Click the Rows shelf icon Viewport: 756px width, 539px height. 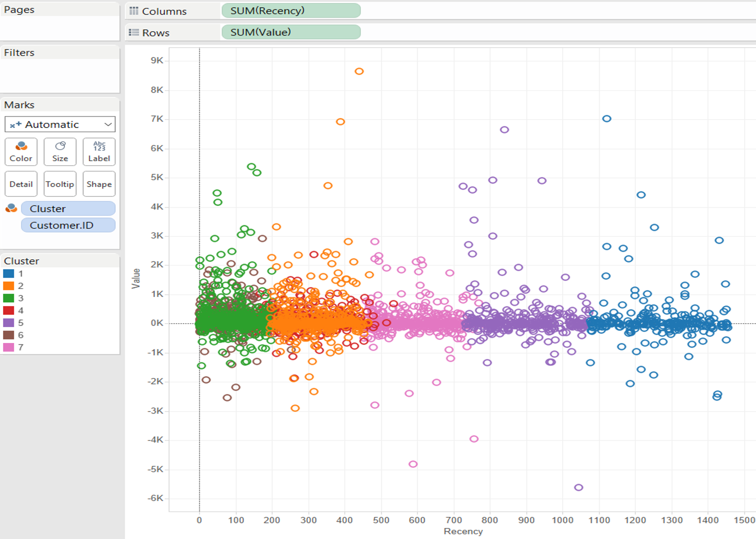click(134, 32)
